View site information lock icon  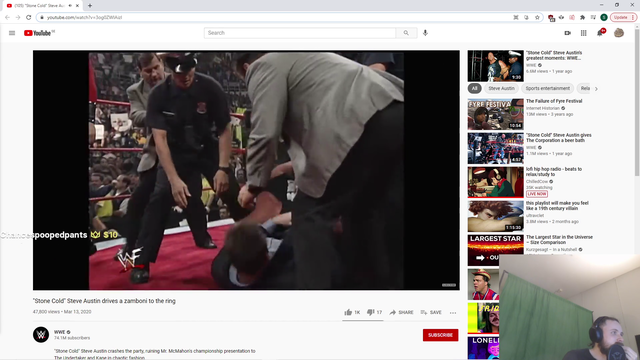[x=42, y=18]
